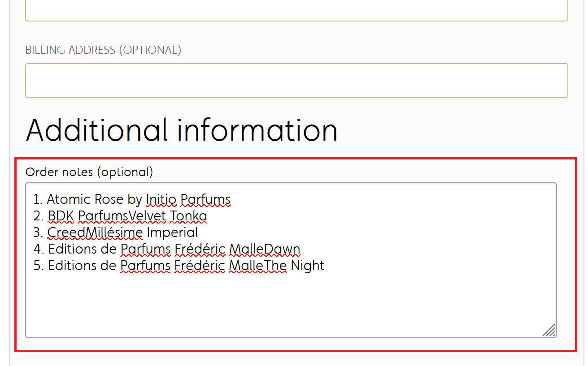
Task: Click the Billing Address input field
Action: [x=296, y=81]
